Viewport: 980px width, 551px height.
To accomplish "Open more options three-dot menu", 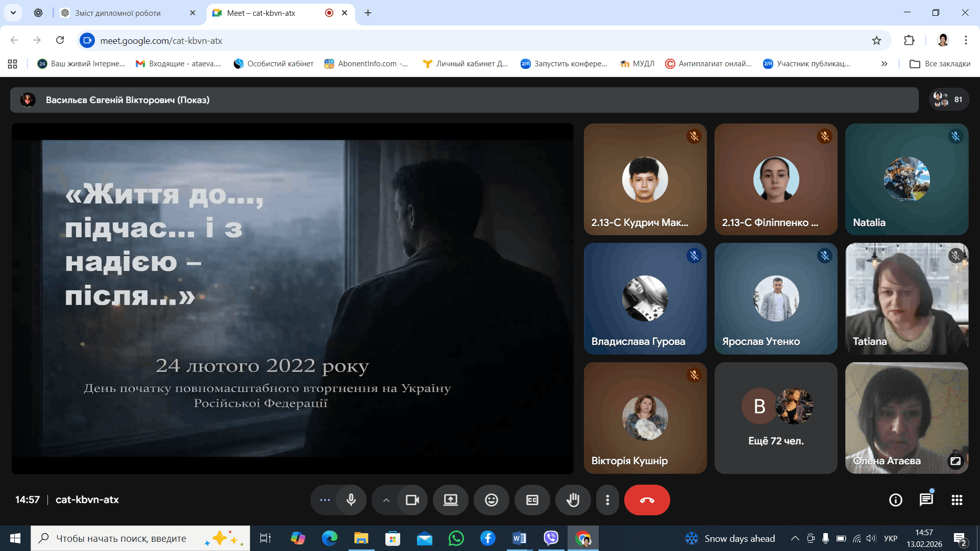I will coord(607,500).
